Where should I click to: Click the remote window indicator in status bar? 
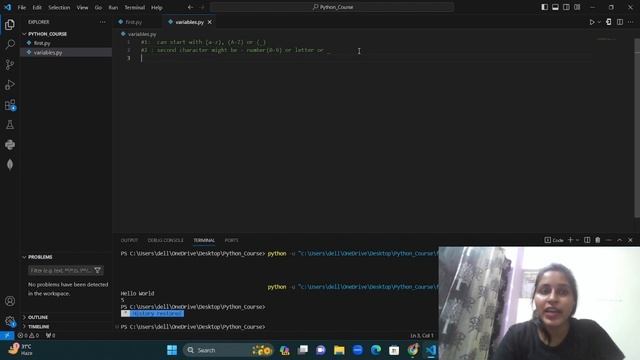click(7, 336)
